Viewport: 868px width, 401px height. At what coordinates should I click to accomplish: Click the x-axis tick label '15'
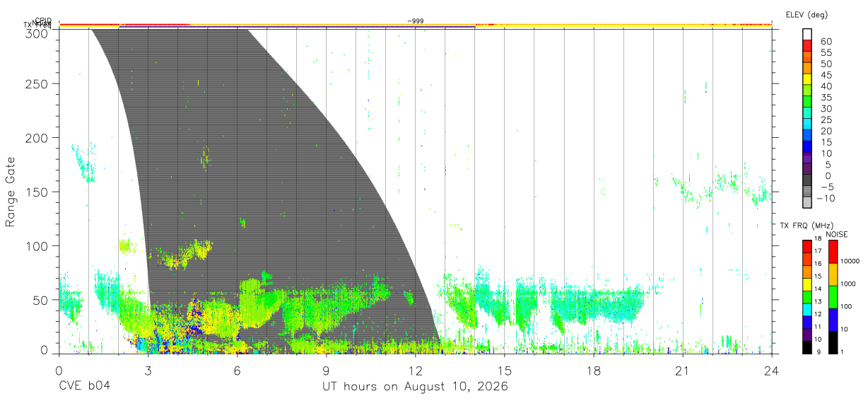click(x=505, y=371)
